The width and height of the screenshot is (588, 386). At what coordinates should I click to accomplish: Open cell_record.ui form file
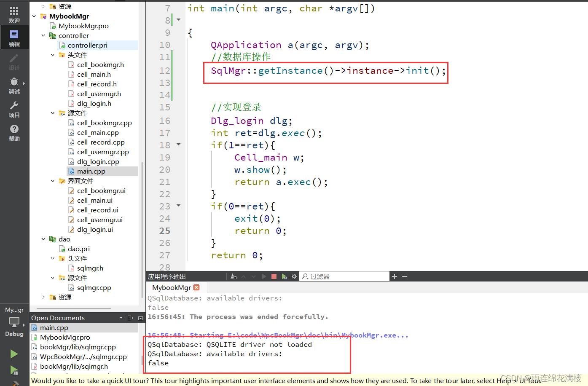97,210
